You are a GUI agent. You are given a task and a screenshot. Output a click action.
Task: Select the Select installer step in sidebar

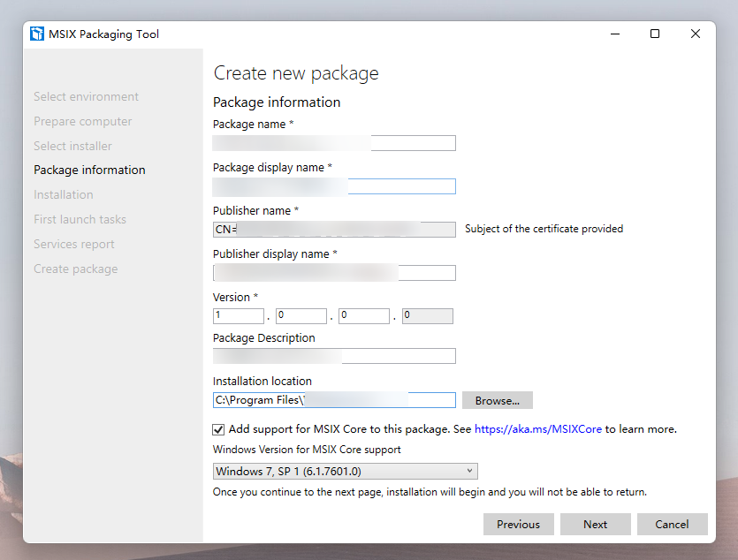(x=72, y=146)
